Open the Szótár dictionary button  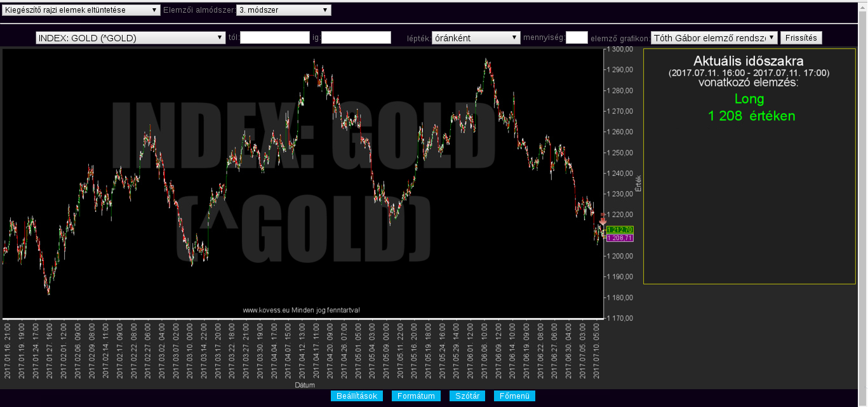point(468,396)
